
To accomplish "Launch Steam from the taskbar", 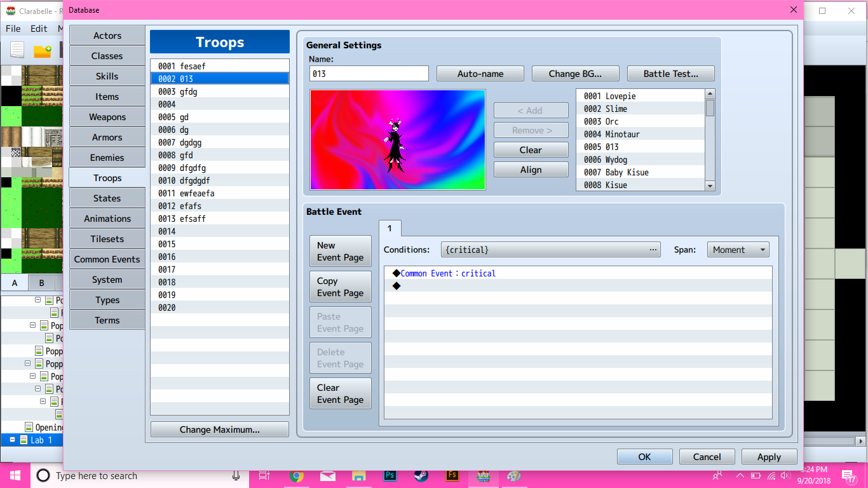I will pyautogui.click(x=421, y=475).
